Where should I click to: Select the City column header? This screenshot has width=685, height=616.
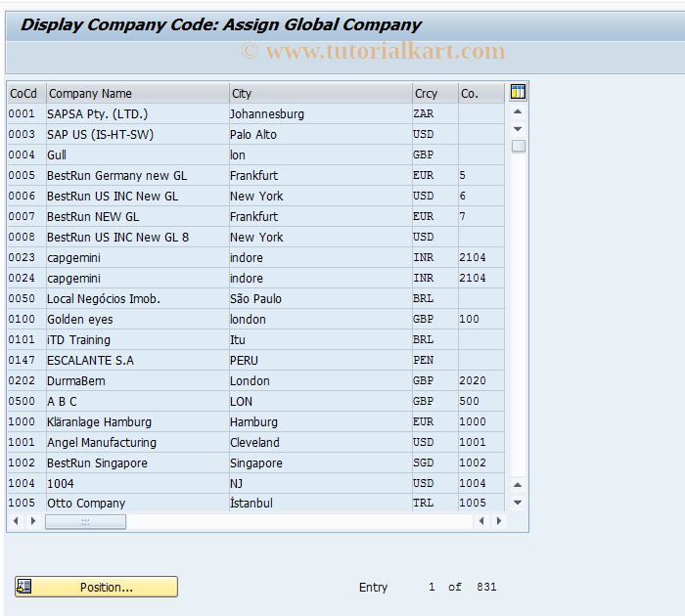tap(321, 94)
